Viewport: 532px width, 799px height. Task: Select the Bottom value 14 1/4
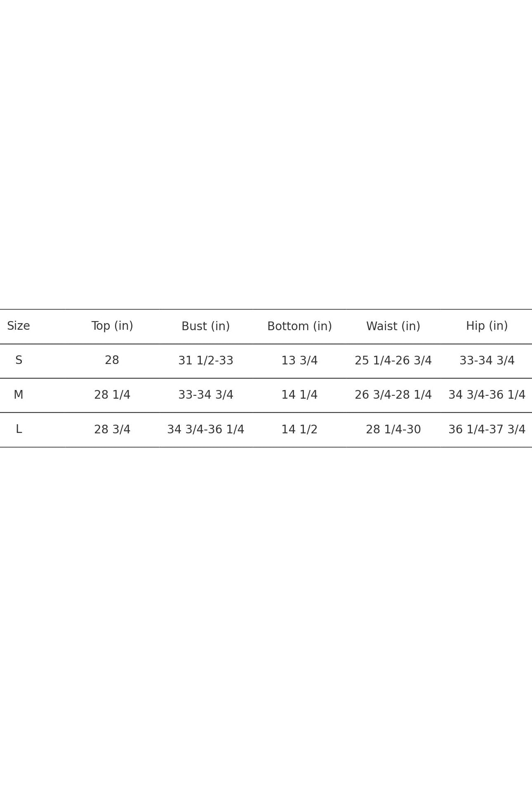point(299,395)
